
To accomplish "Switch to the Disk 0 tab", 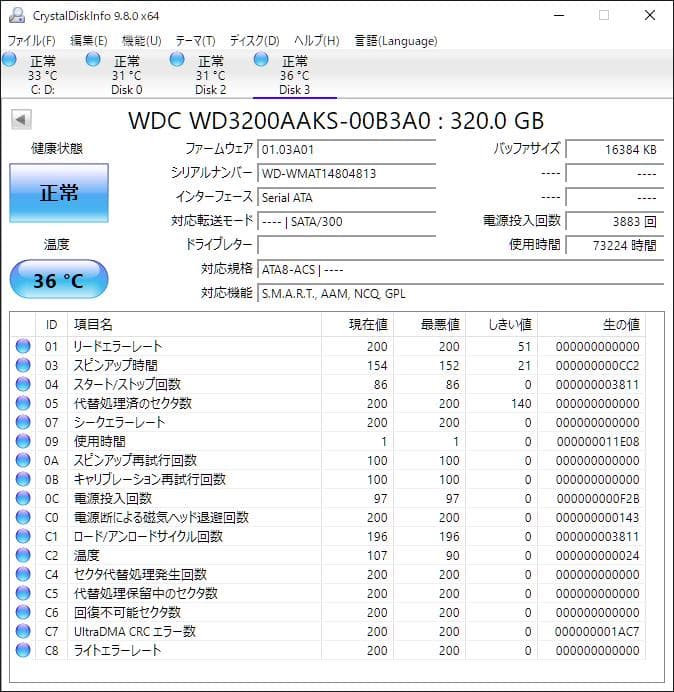I will pyautogui.click(x=126, y=75).
